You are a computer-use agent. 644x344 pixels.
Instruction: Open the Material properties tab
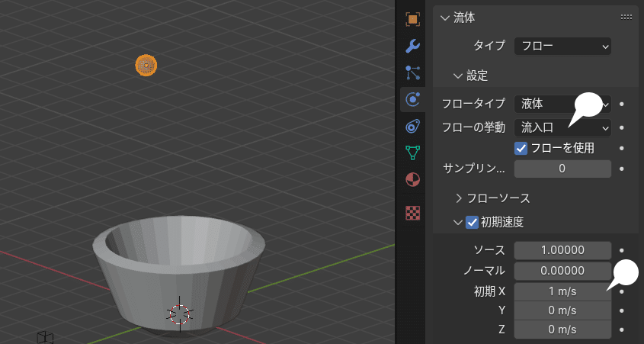(x=412, y=179)
